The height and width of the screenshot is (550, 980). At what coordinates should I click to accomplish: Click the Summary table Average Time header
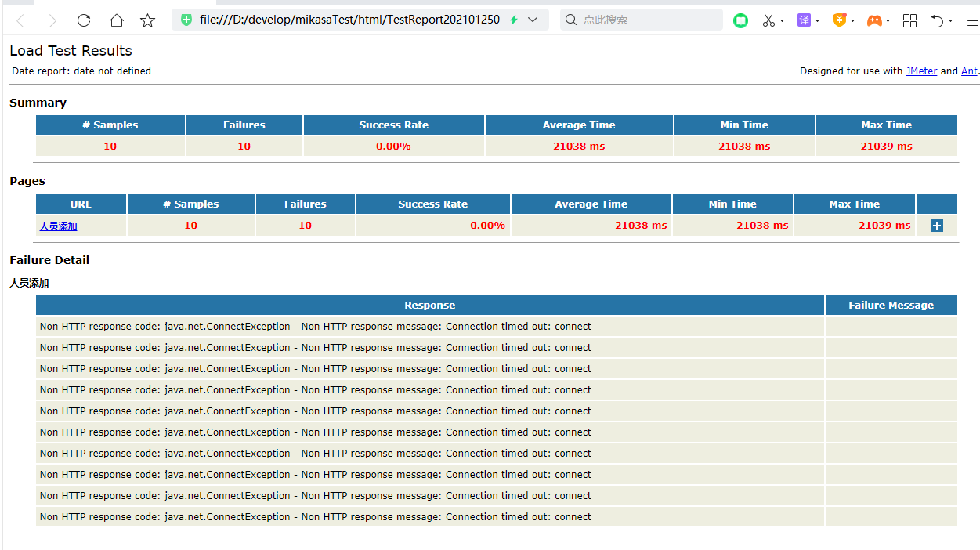coord(579,125)
